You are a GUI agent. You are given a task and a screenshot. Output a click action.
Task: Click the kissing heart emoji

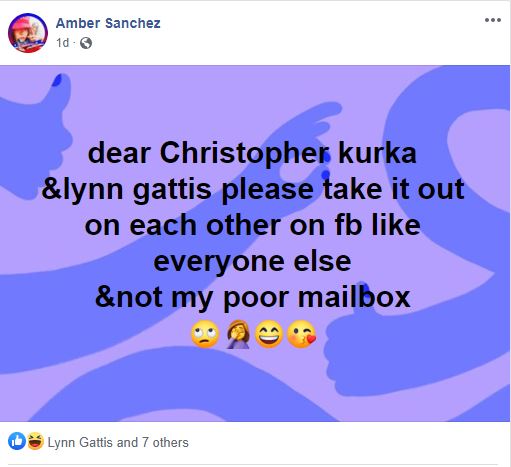point(301,334)
